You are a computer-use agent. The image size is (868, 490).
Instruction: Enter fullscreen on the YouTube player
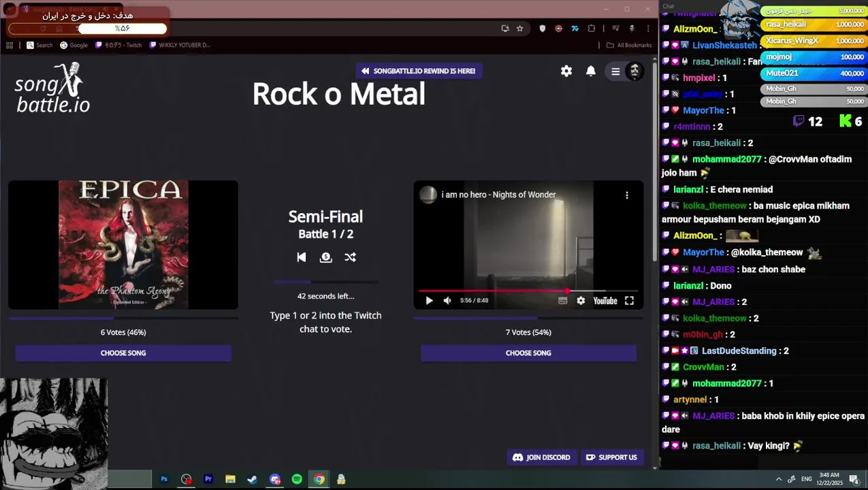click(630, 300)
